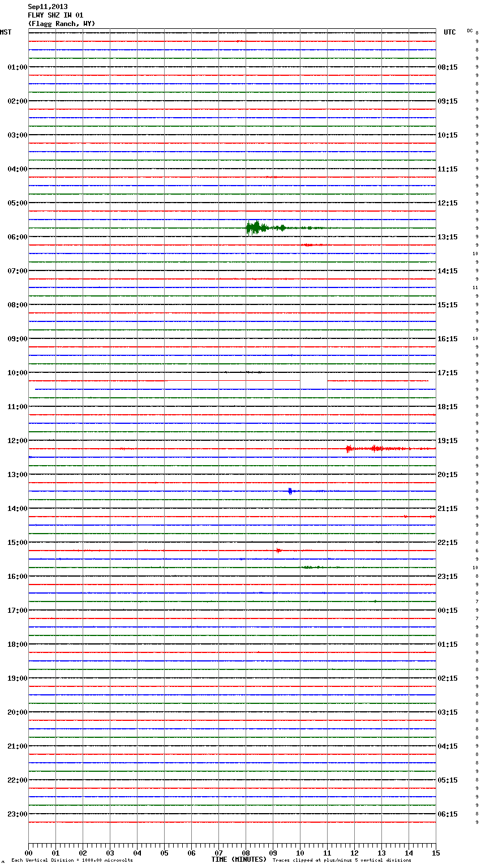481x868 pixels.
Task: Click the 03:15 UTC label
Action: pyautogui.click(x=448, y=712)
